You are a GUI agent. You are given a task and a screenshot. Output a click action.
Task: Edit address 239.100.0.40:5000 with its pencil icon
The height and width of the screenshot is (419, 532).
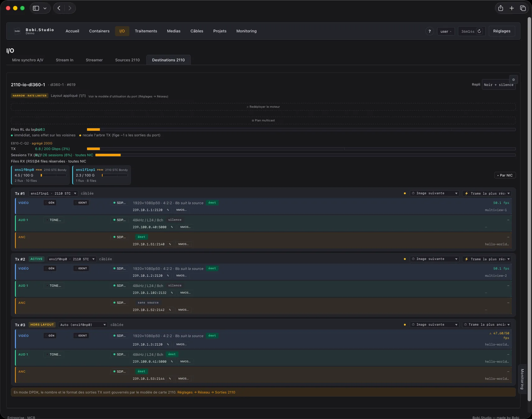click(x=172, y=227)
